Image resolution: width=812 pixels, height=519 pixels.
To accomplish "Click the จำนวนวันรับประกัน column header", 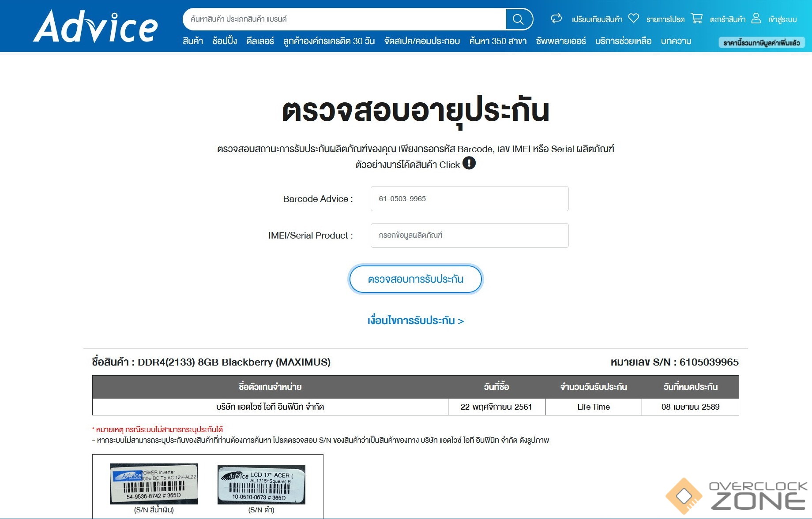I will click(594, 387).
